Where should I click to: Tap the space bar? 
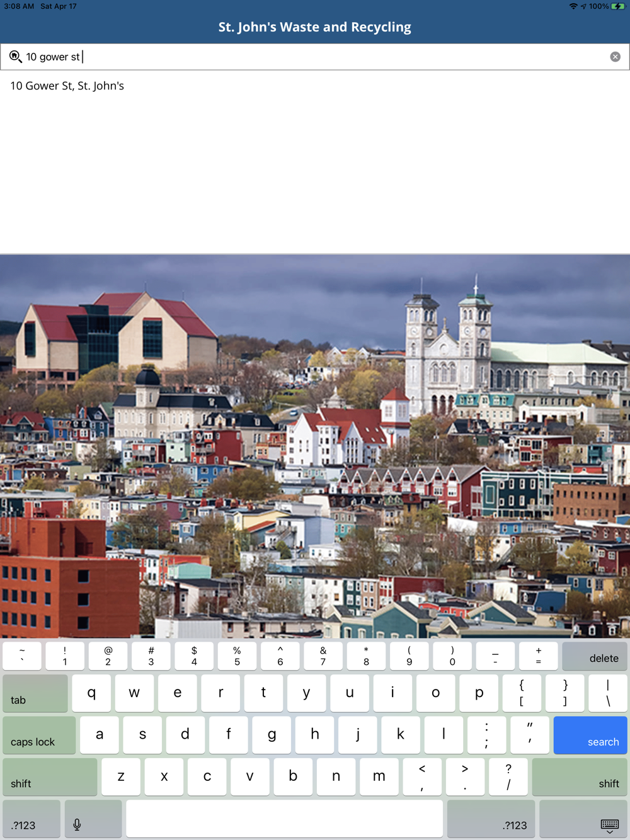[284, 819]
